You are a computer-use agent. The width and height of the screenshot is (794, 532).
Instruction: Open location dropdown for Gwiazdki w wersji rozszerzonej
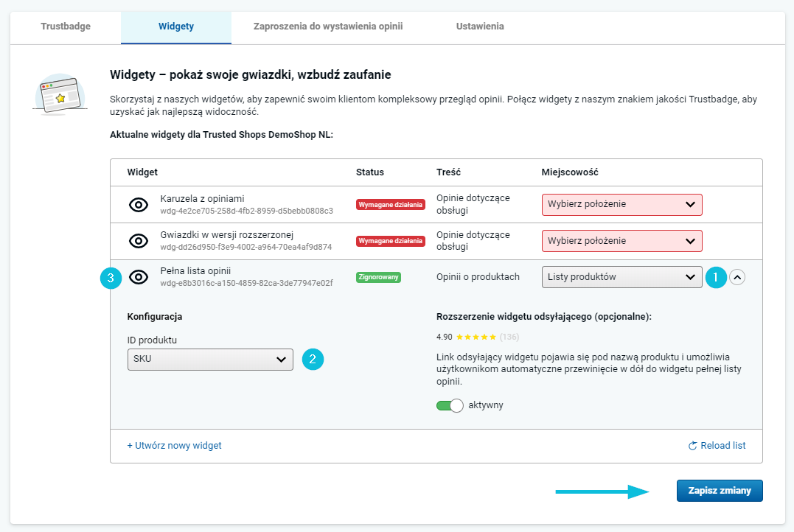621,240
